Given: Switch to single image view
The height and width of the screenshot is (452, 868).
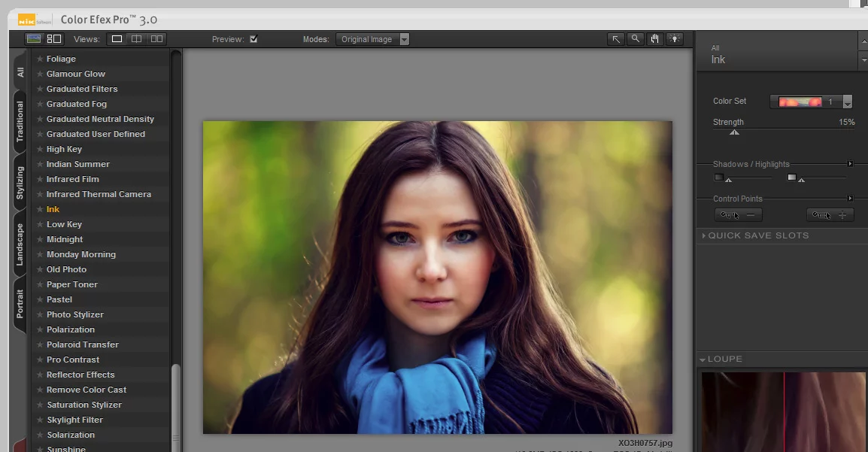Looking at the screenshot, I should click(117, 39).
